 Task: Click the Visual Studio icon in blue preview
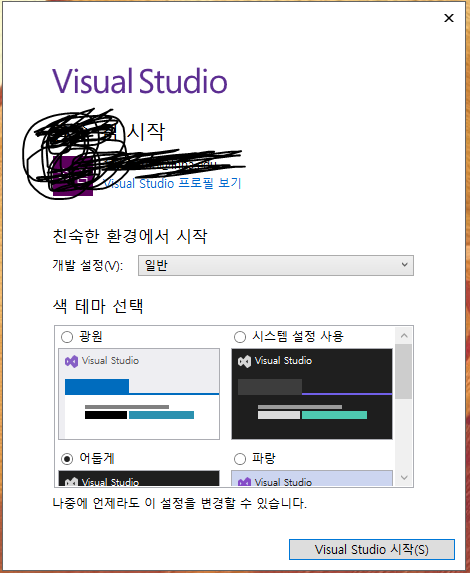click(244, 482)
